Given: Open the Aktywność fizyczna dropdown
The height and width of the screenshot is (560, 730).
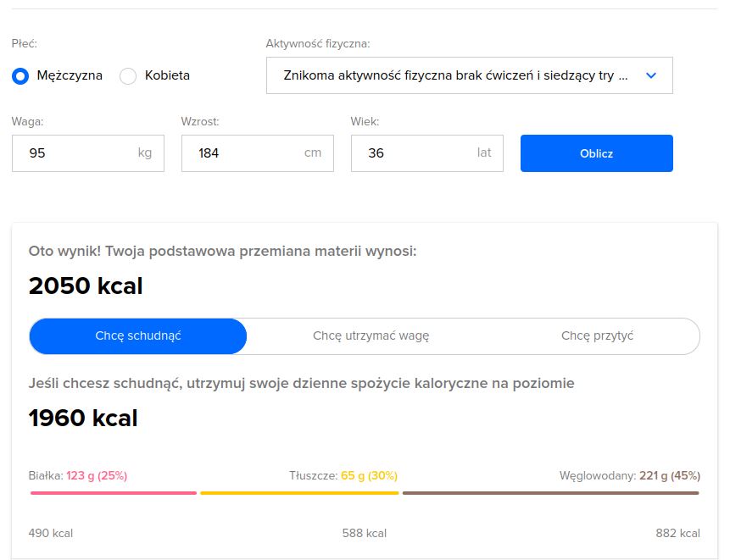Looking at the screenshot, I should coord(470,75).
